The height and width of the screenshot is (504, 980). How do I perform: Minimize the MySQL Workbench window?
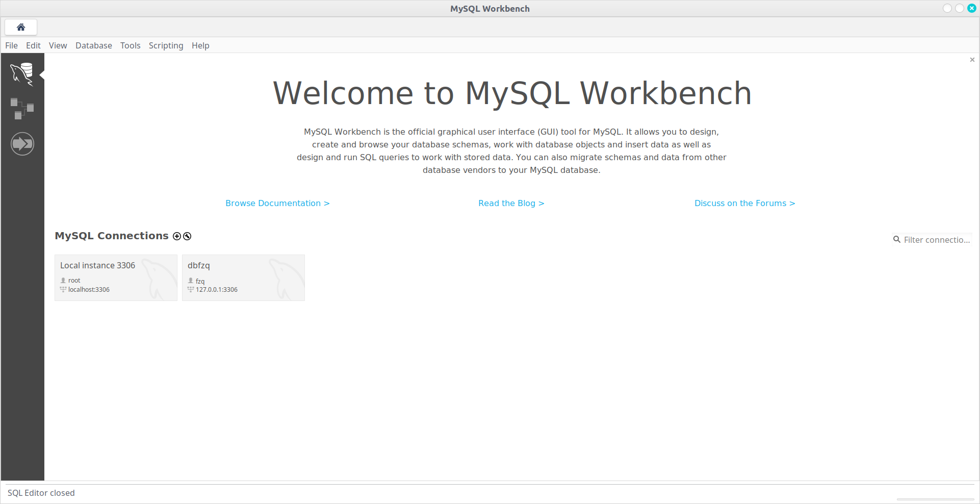tap(947, 8)
